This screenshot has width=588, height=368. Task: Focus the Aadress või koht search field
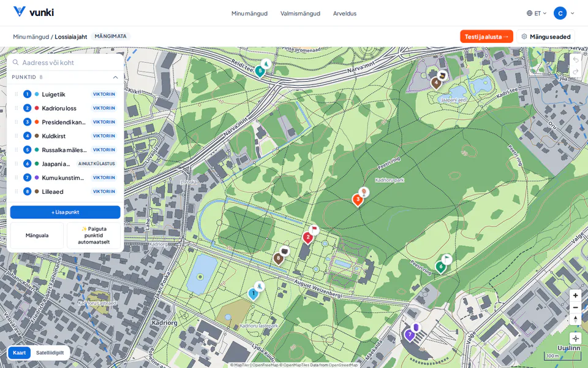[x=66, y=63]
